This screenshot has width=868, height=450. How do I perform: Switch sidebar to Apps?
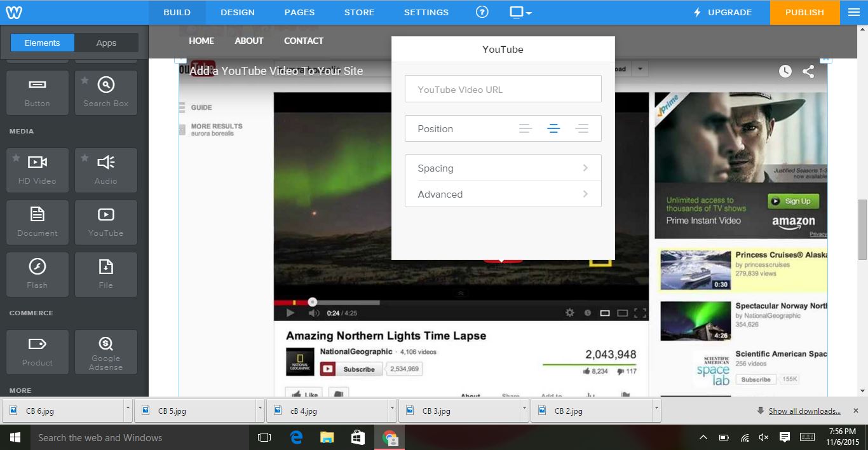coord(106,43)
